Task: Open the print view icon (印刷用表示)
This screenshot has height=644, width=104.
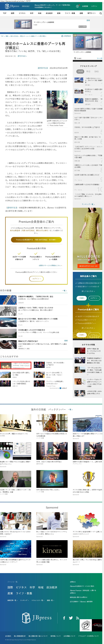Action: coord(66,36)
